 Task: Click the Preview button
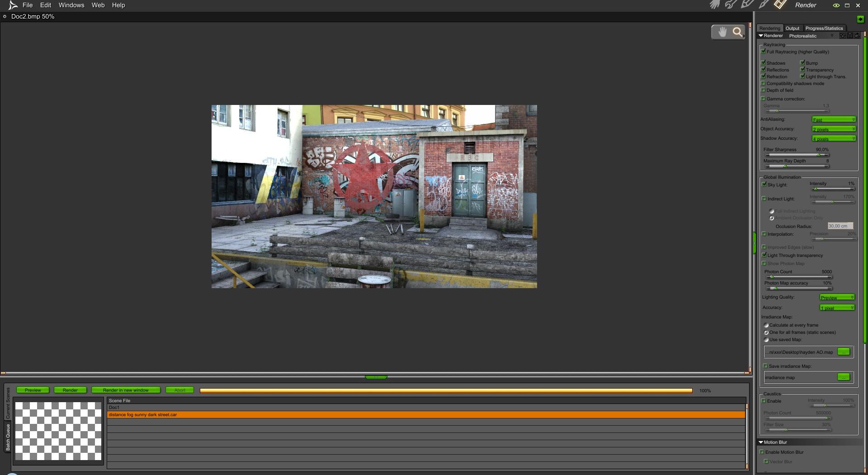coord(33,390)
